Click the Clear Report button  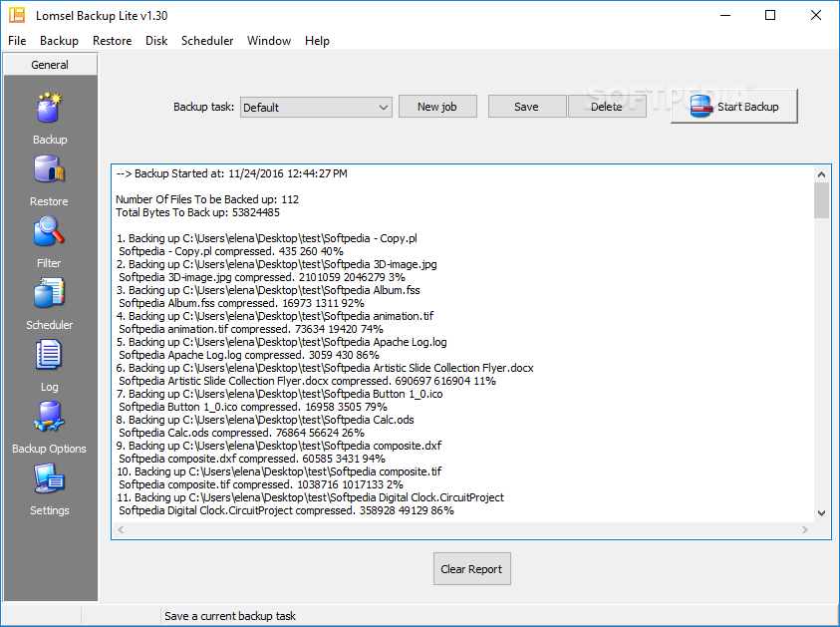coord(472,569)
